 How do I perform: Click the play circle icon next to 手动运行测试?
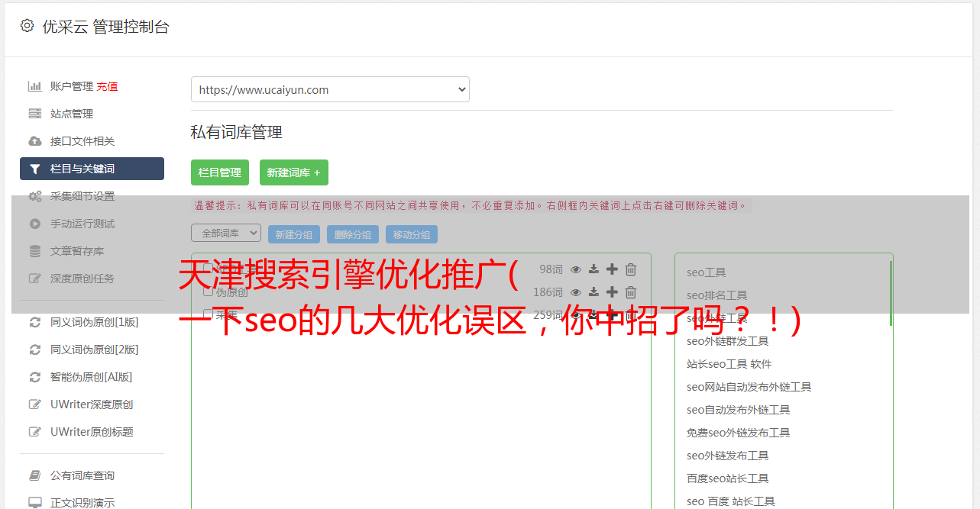click(x=35, y=224)
